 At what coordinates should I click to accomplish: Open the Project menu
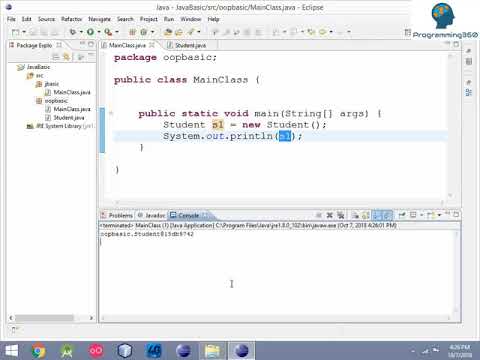coord(149,19)
